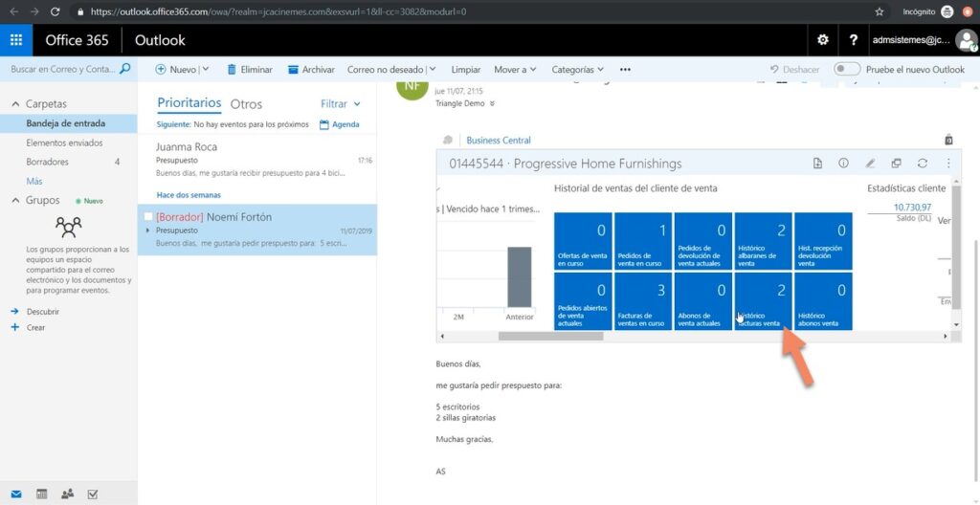Click the search magnifier icon
Viewport: 980px width, 505px height.
tap(124, 69)
